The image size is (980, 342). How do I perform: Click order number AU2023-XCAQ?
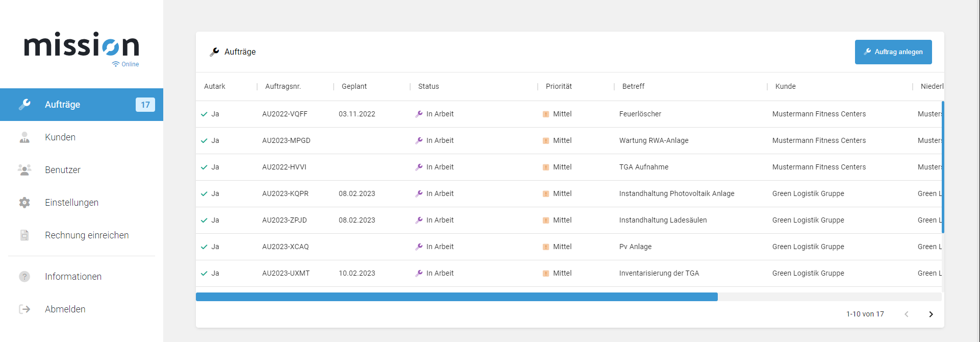(x=285, y=247)
